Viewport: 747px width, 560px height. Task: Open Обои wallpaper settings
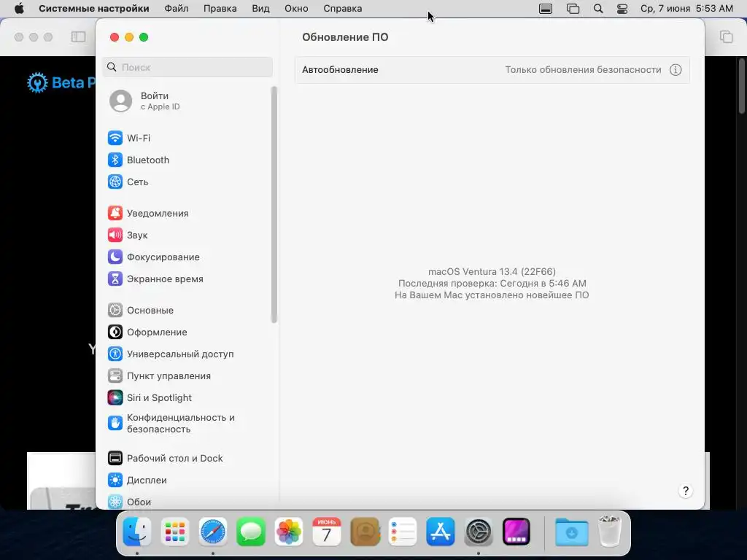pyautogui.click(x=129, y=502)
